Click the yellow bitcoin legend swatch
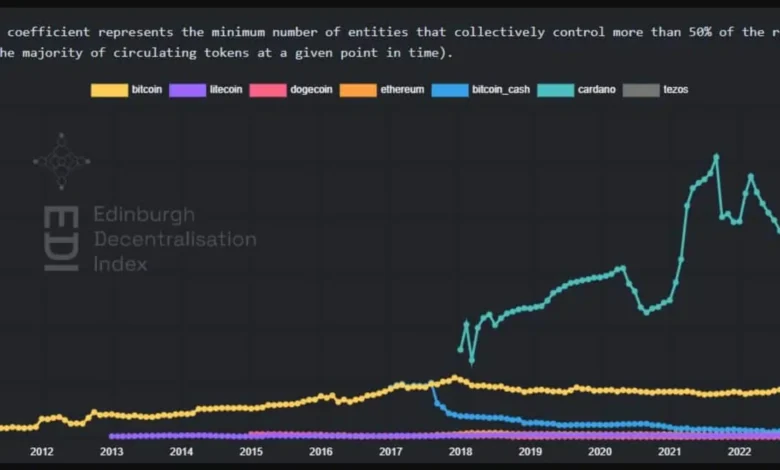Screen dimensions: 780x470 (x=109, y=90)
